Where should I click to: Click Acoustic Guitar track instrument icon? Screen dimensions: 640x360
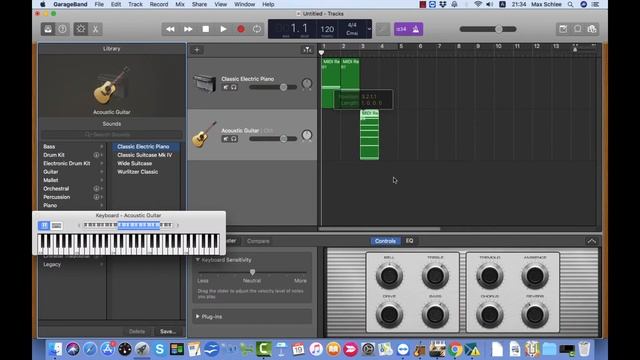[204, 134]
